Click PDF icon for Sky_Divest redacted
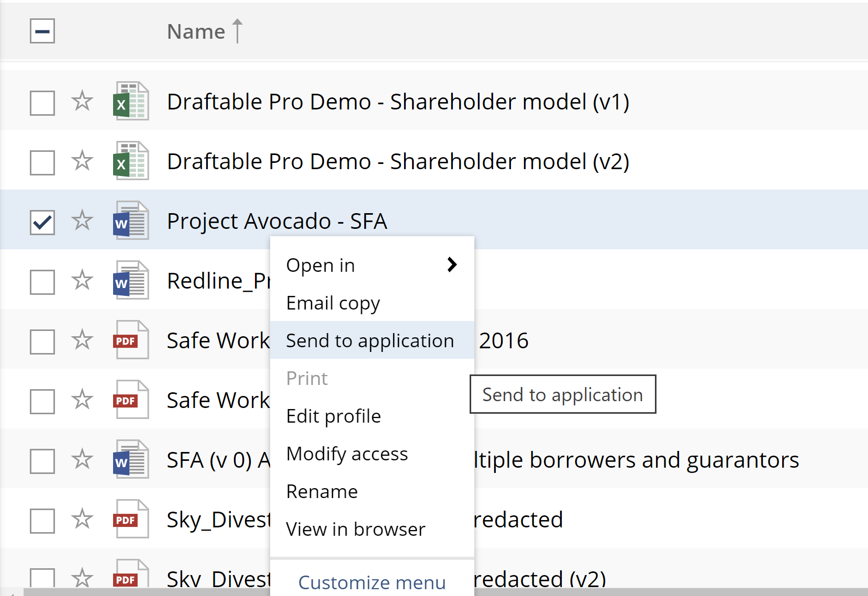The image size is (868, 596). [131, 519]
